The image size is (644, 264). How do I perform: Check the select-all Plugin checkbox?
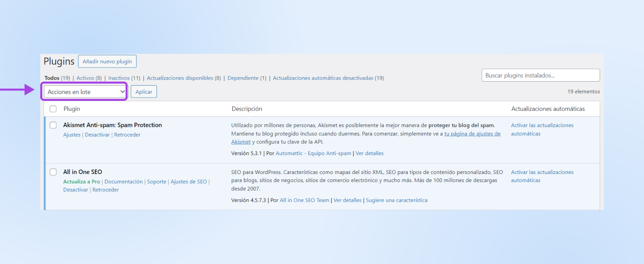click(53, 109)
